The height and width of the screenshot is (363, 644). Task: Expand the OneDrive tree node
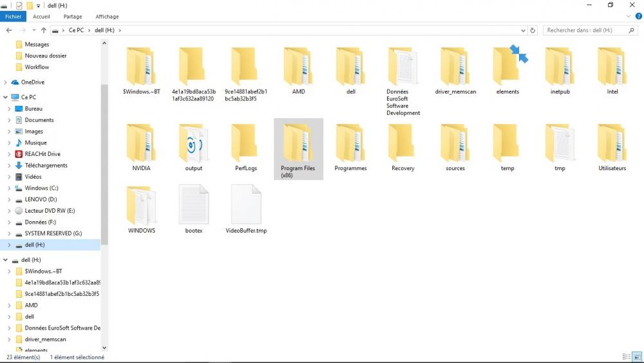pyautogui.click(x=5, y=83)
